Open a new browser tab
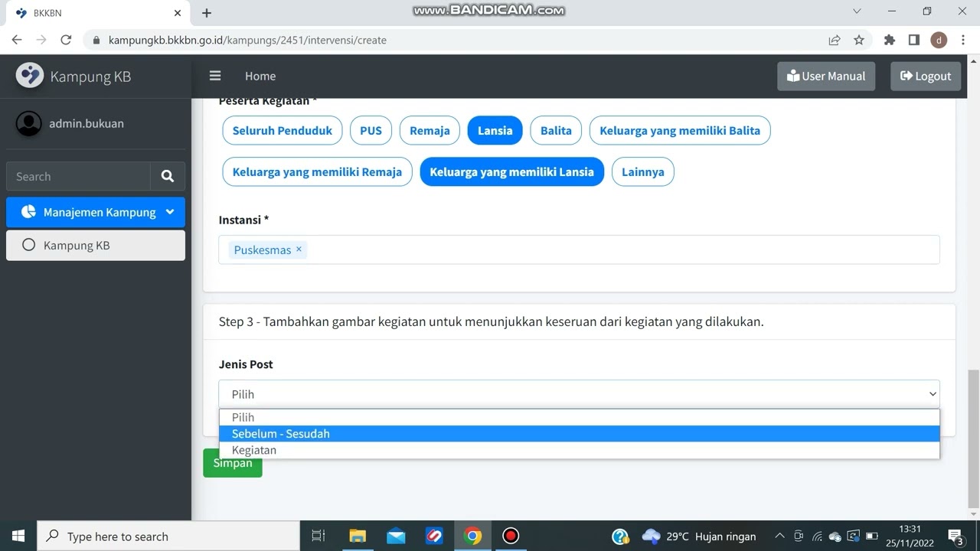 (207, 13)
